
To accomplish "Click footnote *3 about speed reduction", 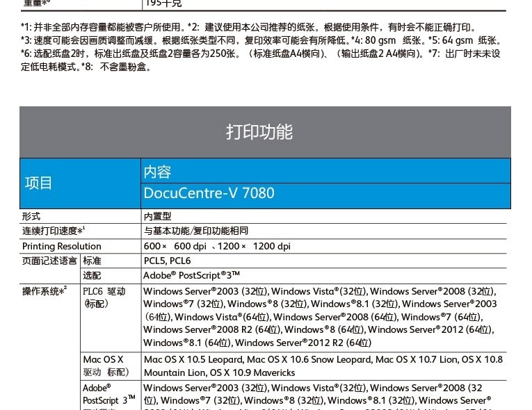I will (x=185, y=40).
